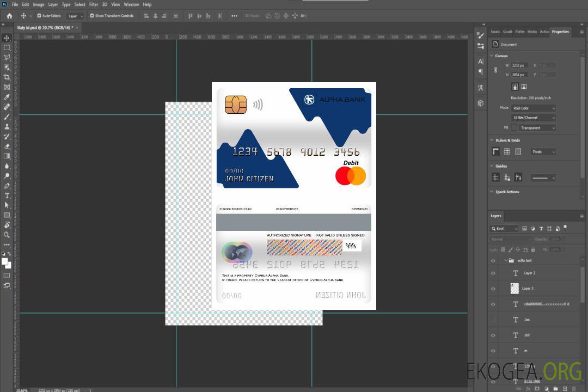The image size is (588, 392).
Task: Click the create new layer icon
Action: 565,389
